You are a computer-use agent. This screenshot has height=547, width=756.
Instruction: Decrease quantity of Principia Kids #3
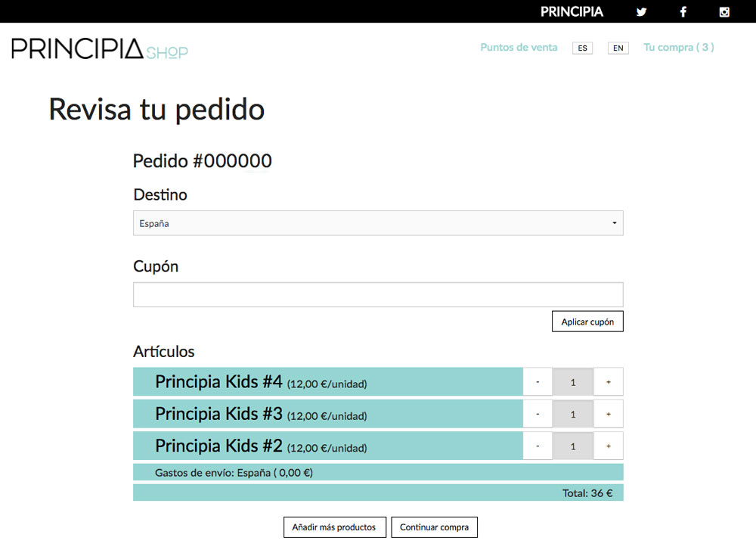pos(538,414)
